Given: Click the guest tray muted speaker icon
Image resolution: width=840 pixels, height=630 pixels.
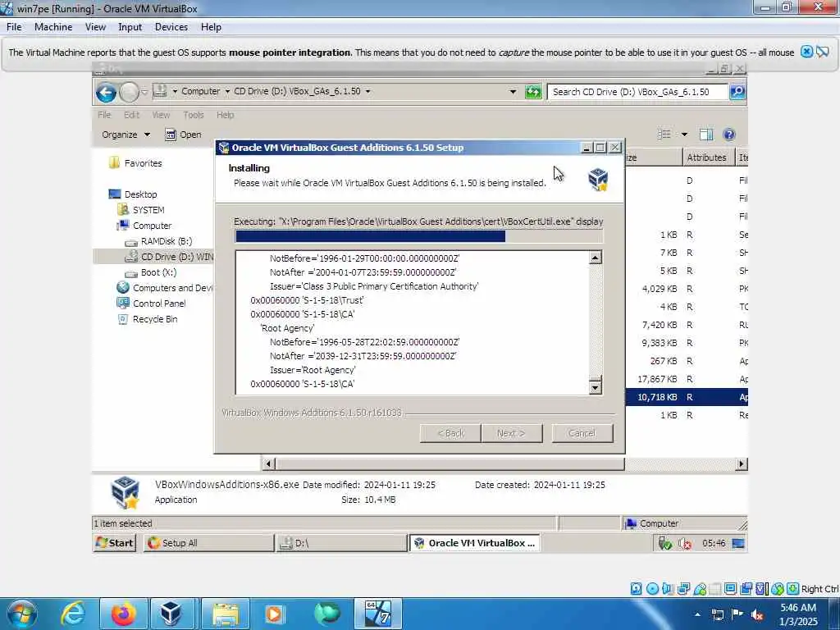Looking at the screenshot, I should (x=685, y=543).
